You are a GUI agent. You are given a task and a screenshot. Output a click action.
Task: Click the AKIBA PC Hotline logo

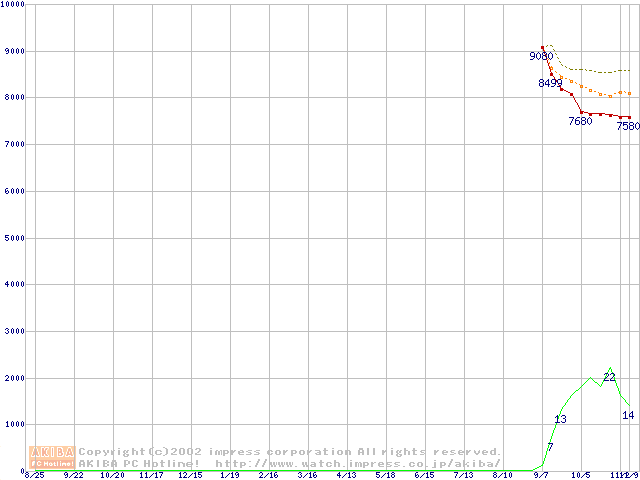pos(53,457)
